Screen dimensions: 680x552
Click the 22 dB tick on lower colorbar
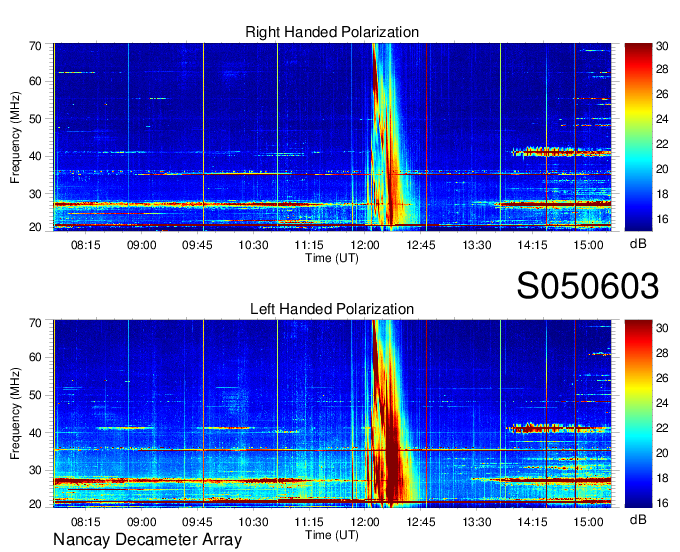pos(662,428)
